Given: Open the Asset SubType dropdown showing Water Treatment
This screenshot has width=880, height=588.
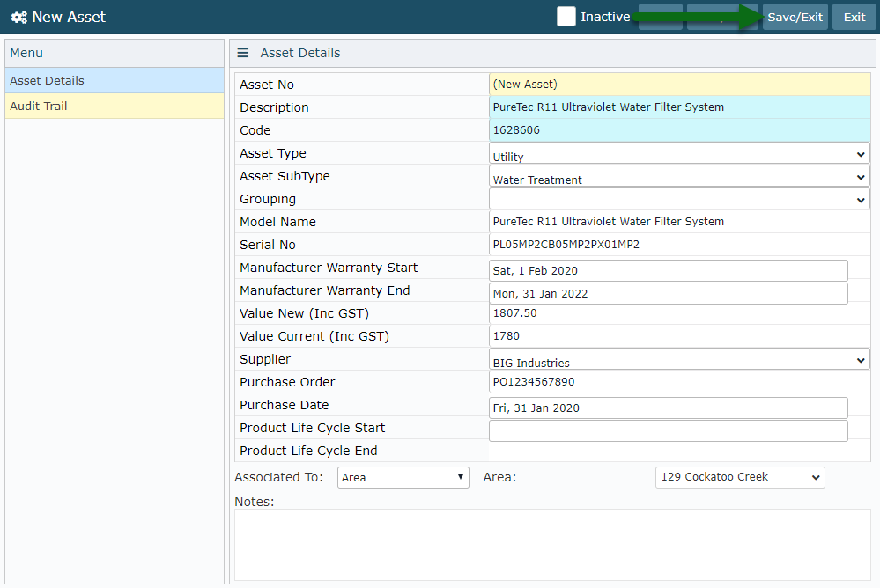Looking at the screenshot, I should point(679,177).
